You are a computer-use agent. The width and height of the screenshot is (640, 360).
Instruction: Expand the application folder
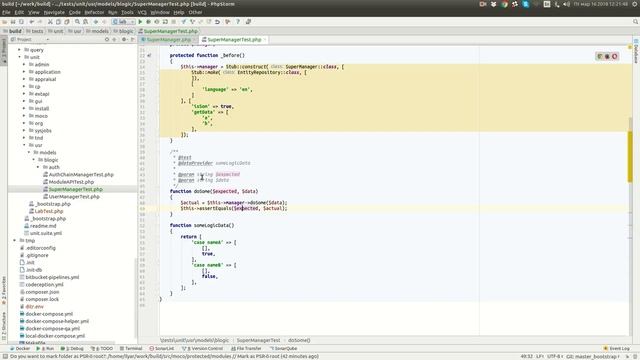24,72
